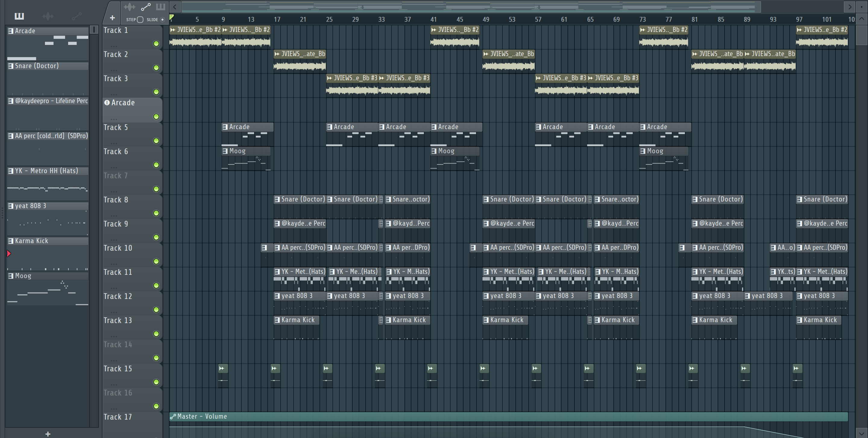Click the Master - Volume automation clip icon
The height and width of the screenshot is (438, 868).
[x=173, y=417]
